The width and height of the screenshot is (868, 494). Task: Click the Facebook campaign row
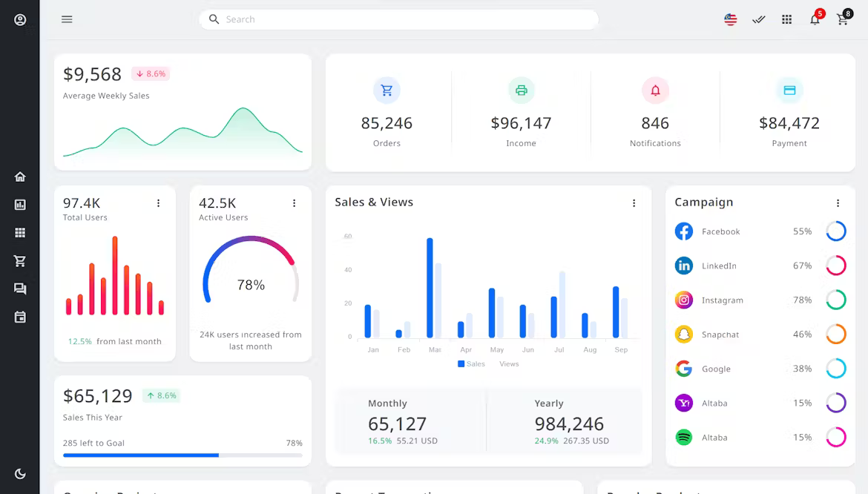pos(760,231)
